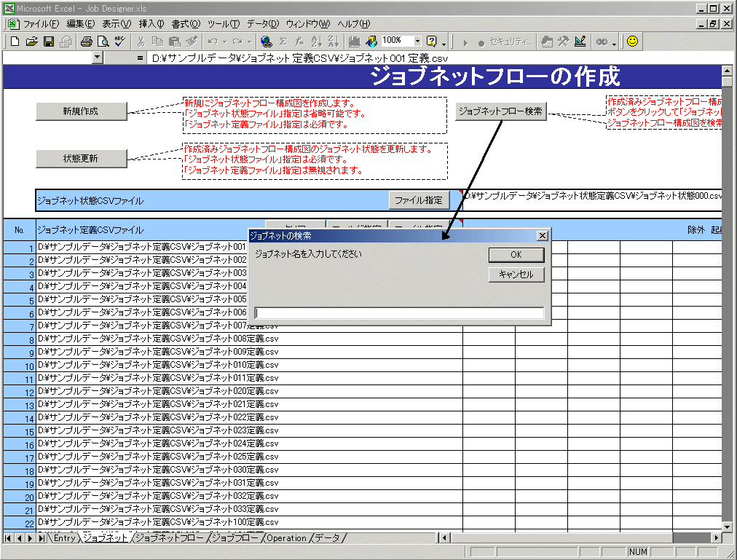Switch to the ジョブフロー sheet tab
Screen dimensions: 737x560
[x=235, y=538]
